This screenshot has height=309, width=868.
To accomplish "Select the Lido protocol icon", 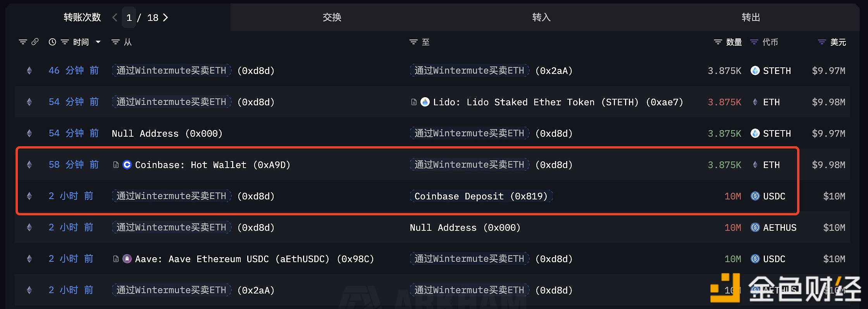I will pos(425,102).
